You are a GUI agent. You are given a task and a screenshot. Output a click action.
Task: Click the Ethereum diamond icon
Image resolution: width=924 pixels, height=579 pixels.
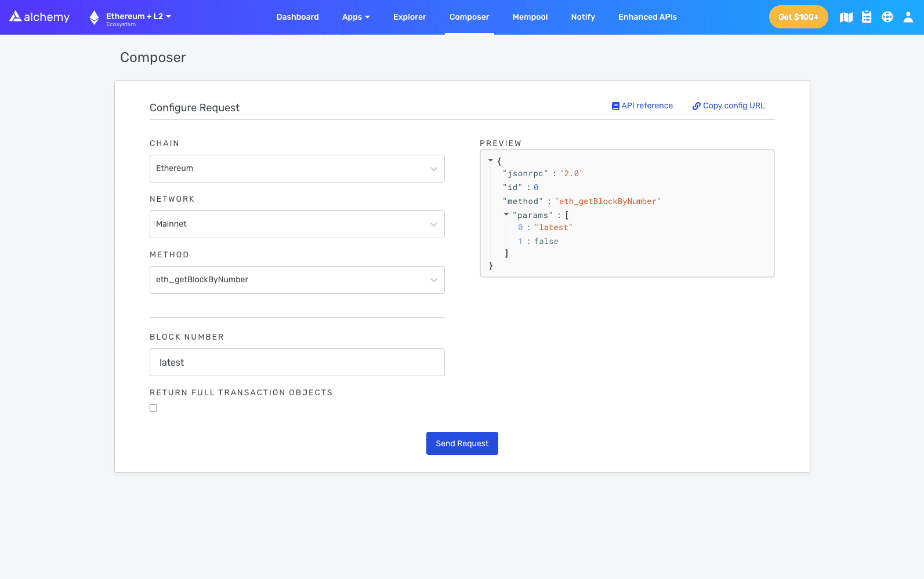[x=94, y=17]
